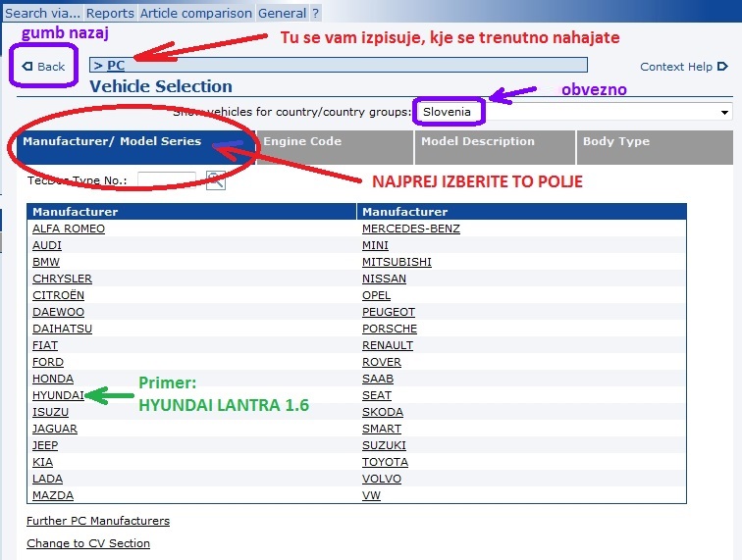Choose manufacturer MINI
This screenshot has width=742, height=560.
click(x=375, y=245)
